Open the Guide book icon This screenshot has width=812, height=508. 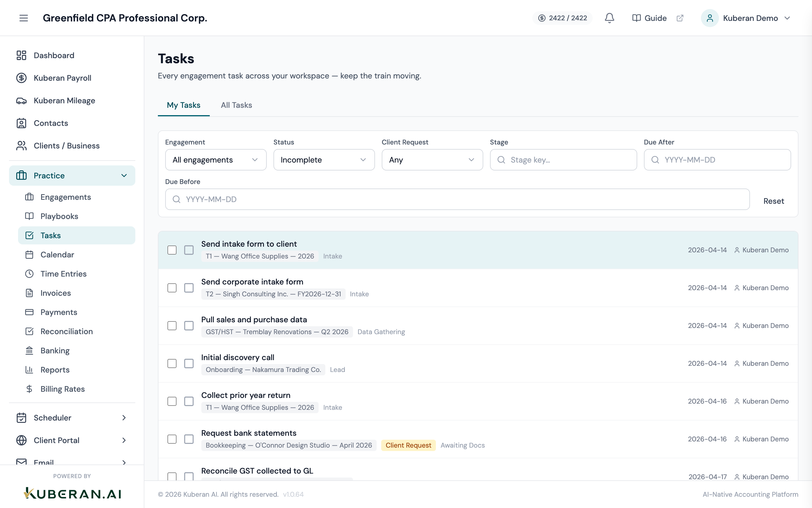click(636, 18)
